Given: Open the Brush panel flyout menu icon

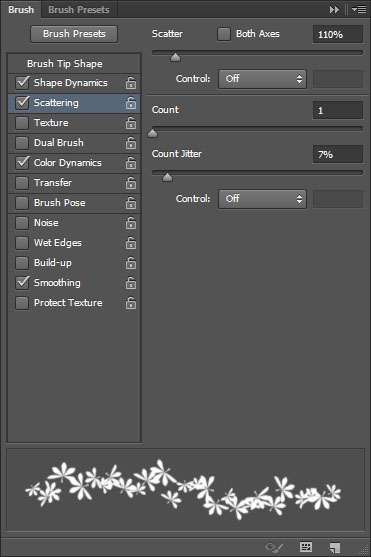Looking at the screenshot, I should (x=359, y=10).
